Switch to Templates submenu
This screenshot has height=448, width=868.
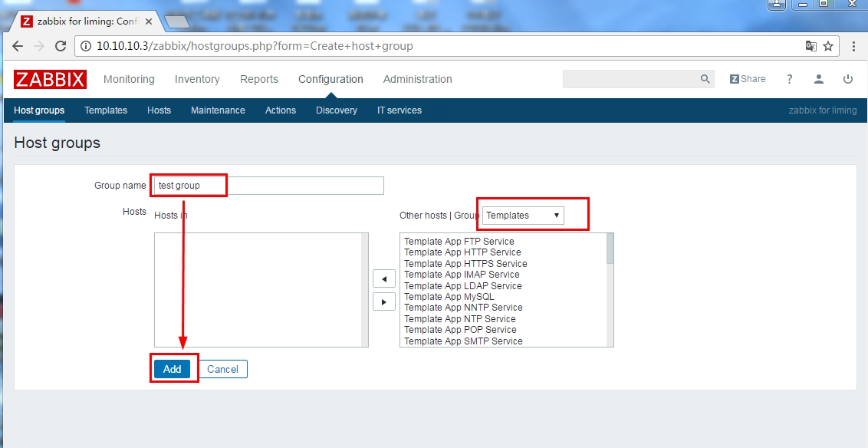(106, 110)
